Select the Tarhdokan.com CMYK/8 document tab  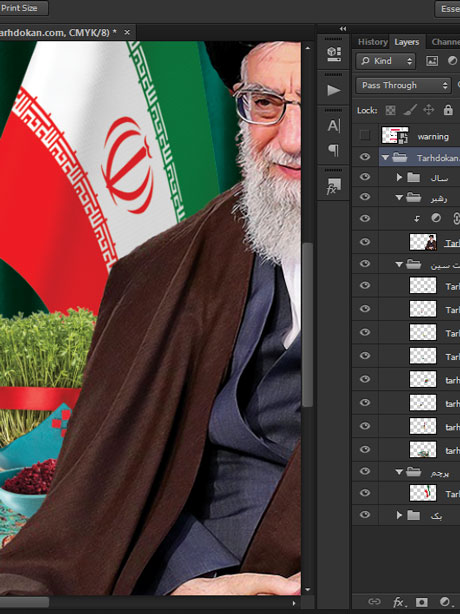[58, 33]
